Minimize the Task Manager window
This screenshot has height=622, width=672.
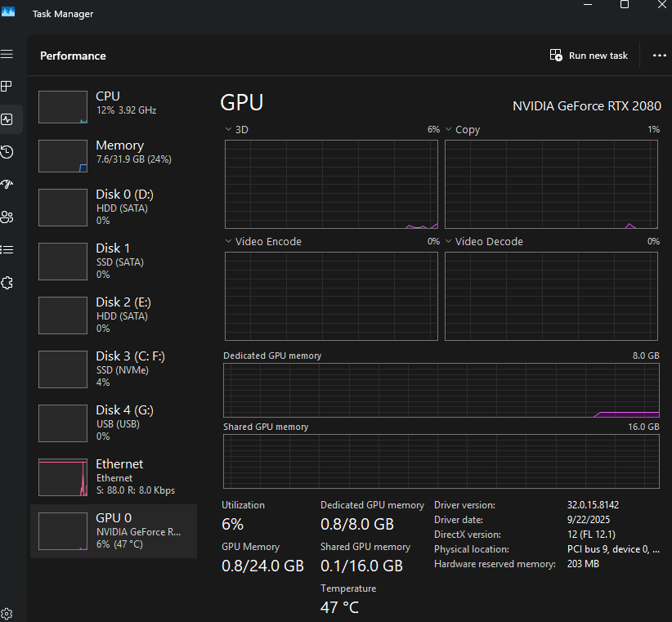(x=588, y=5)
